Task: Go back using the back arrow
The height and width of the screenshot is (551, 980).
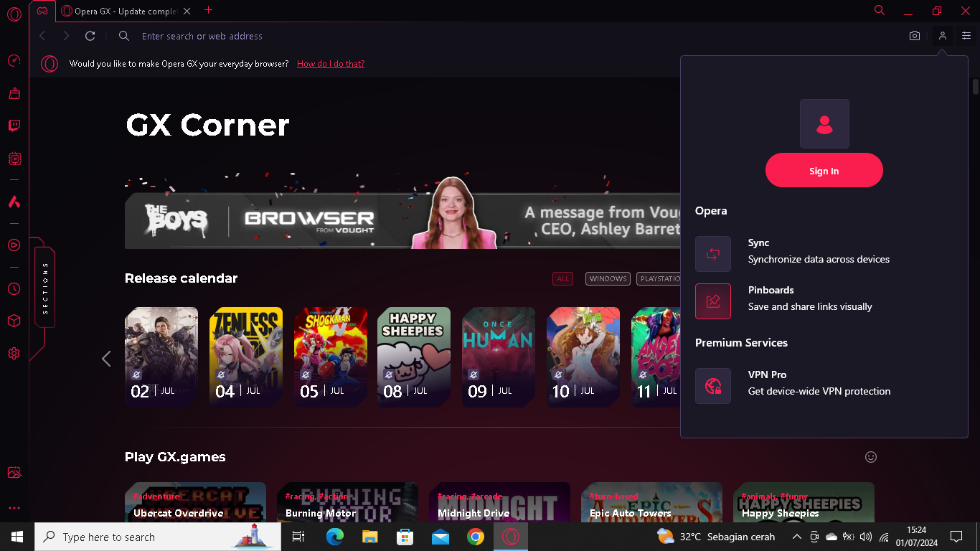Action: (x=42, y=36)
